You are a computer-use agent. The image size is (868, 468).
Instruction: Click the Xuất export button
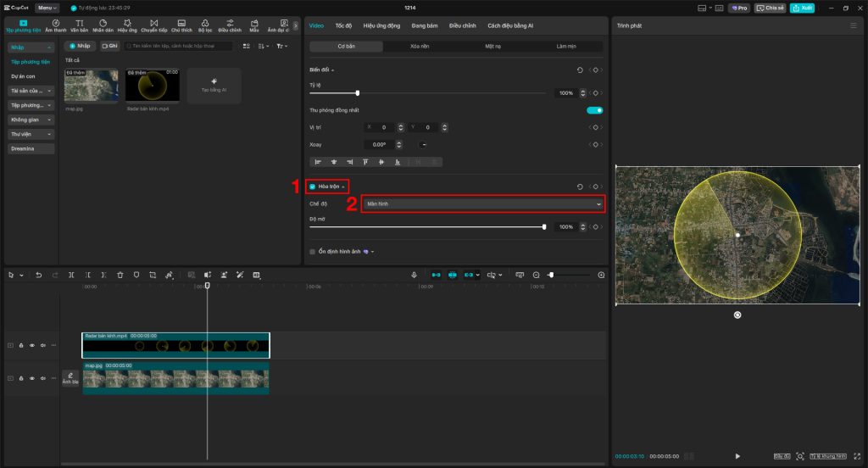point(802,8)
